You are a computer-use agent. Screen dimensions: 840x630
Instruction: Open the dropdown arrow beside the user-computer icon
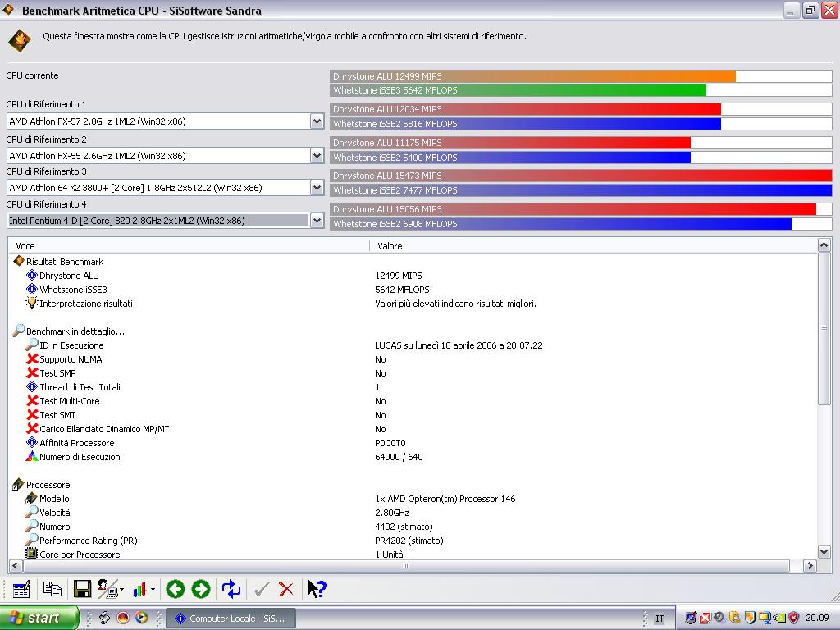click(x=122, y=590)
